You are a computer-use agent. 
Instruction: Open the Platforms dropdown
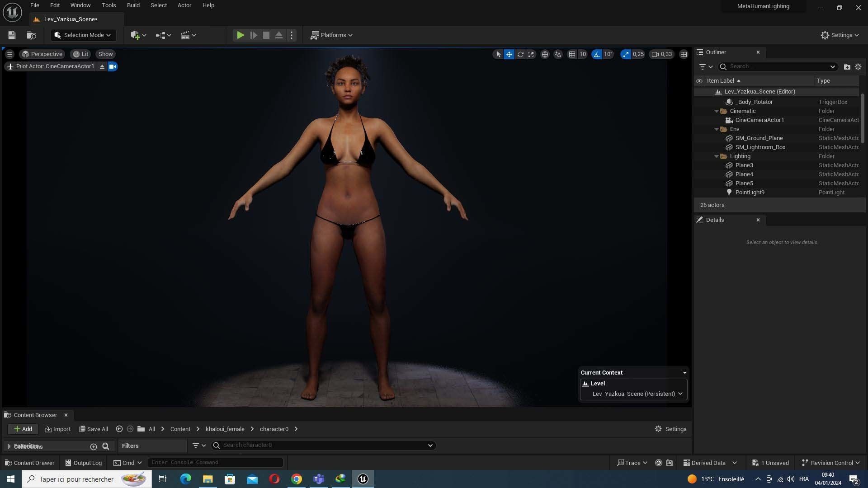coord(331,35)
